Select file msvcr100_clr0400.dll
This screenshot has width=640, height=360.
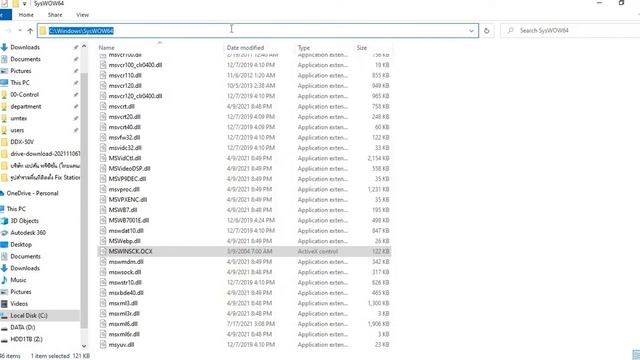135,65
